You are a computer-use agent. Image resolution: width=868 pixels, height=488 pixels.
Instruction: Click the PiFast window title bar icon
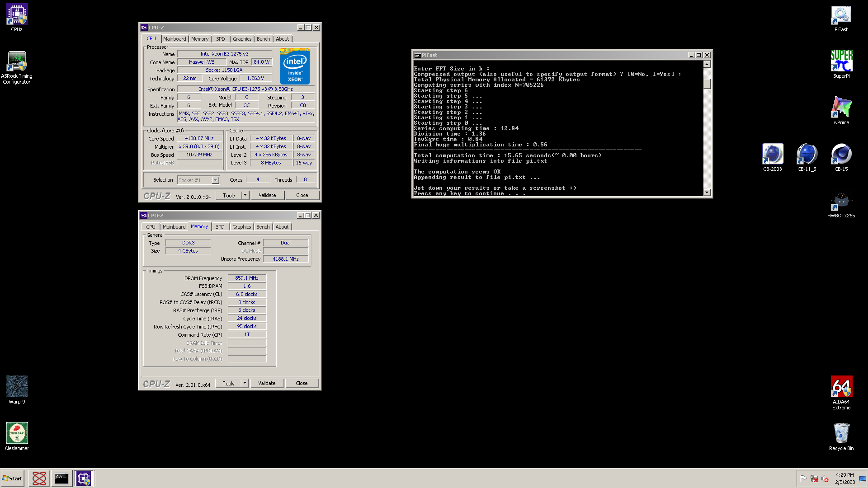[417, 55]
